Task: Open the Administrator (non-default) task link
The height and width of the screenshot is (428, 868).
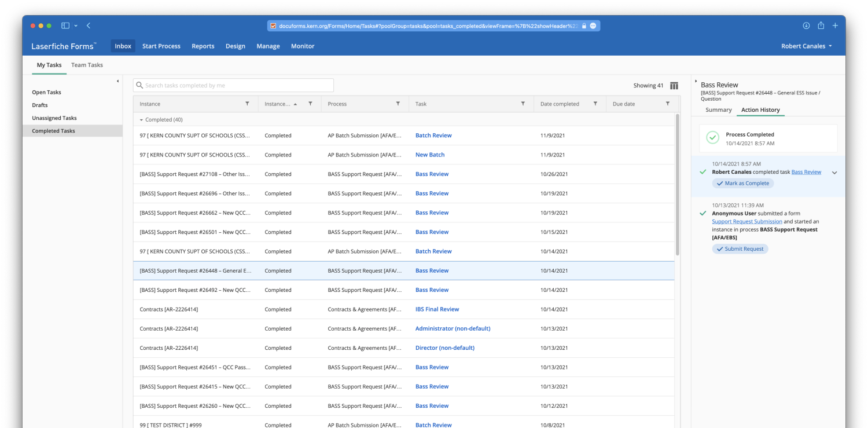Action: coord(453,328)
